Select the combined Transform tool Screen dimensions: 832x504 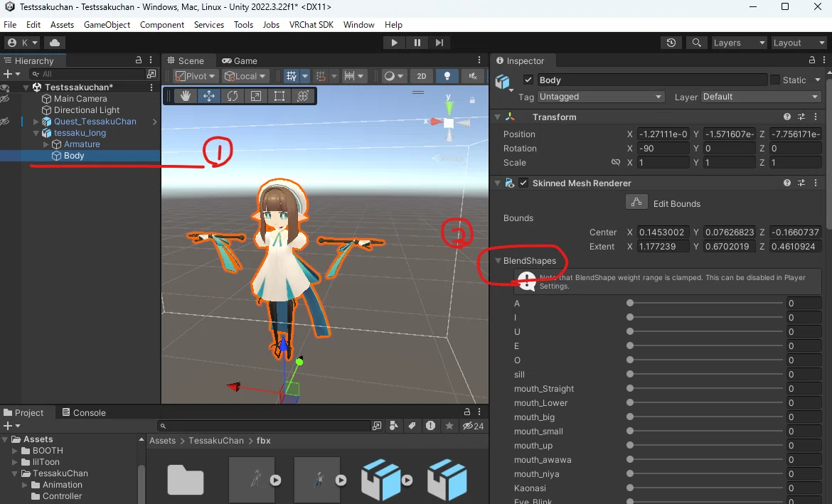302,96
